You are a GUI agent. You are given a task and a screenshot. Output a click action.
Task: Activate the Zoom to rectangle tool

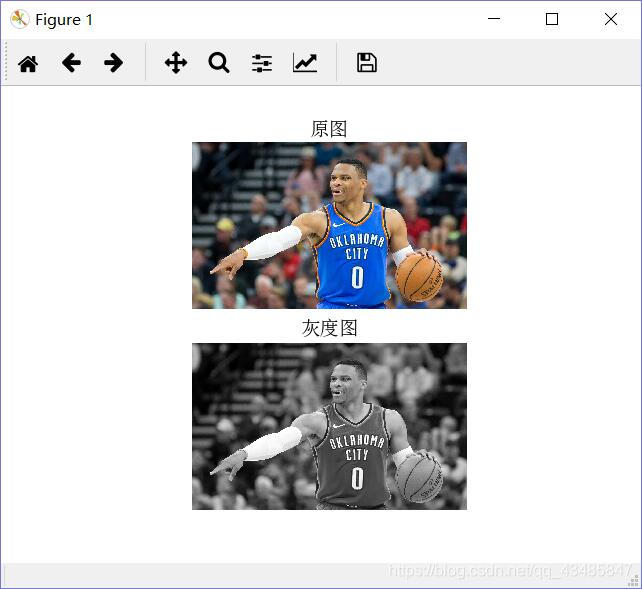[219, 63]
